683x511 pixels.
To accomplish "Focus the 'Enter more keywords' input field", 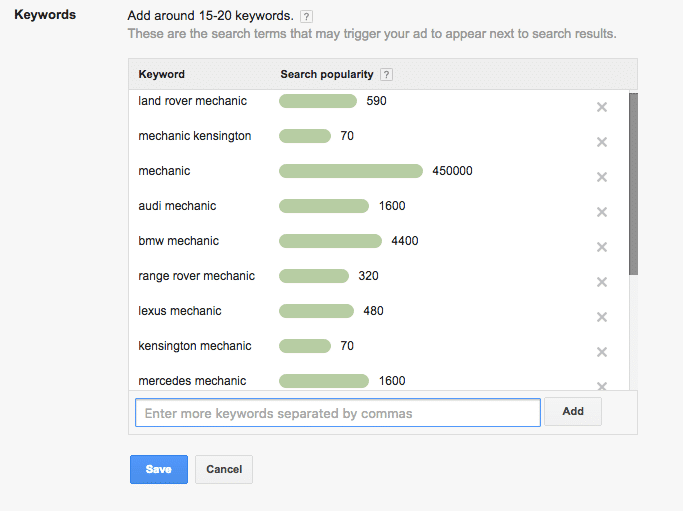I will coord(338,412).
